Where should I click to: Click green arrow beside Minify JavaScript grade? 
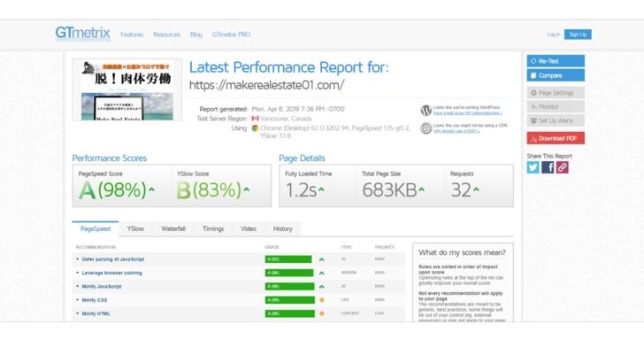click(322, 287)
